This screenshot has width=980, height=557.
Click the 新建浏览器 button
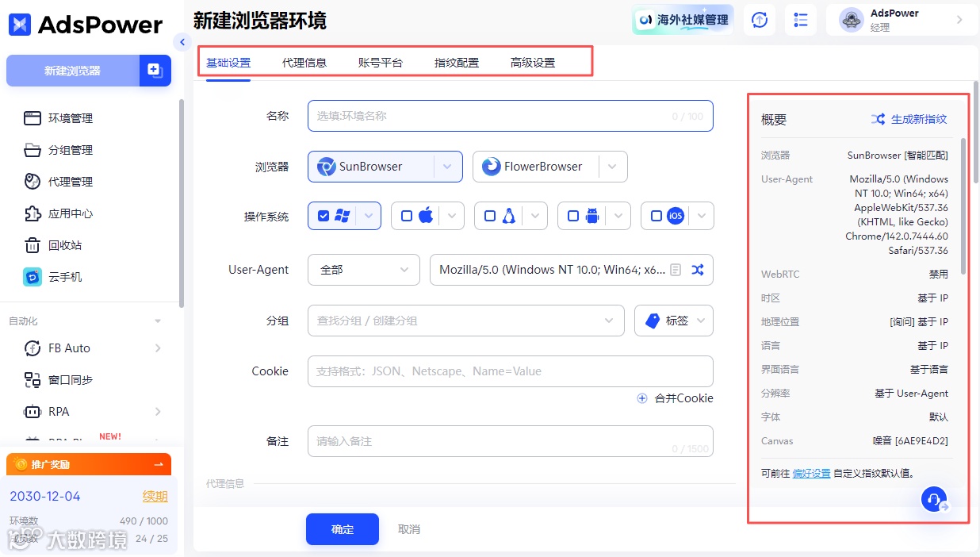click(73, 71)
